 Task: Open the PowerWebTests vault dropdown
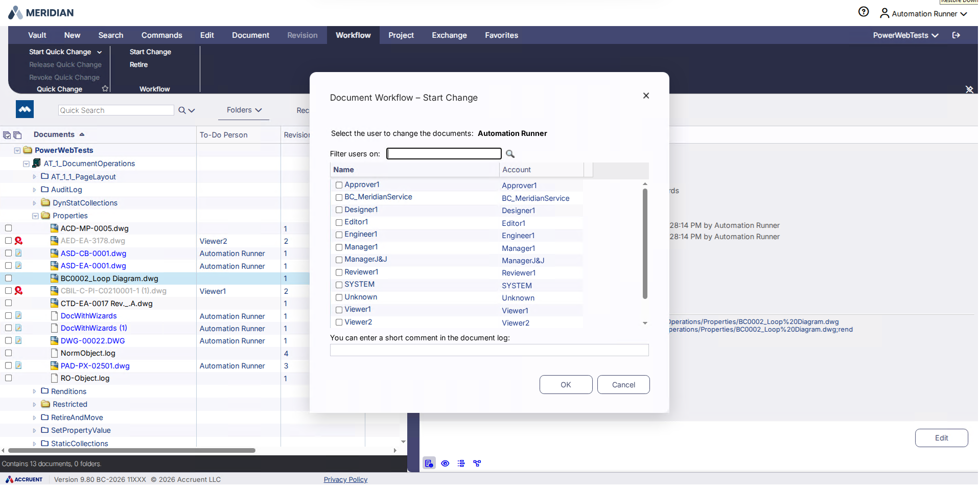click(905, 35)
